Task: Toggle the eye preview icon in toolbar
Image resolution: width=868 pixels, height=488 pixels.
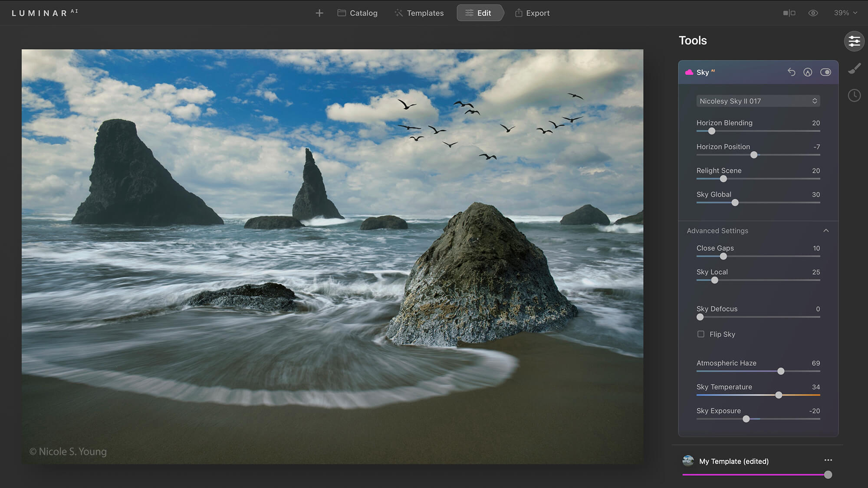Action: (x=813, y=13)
